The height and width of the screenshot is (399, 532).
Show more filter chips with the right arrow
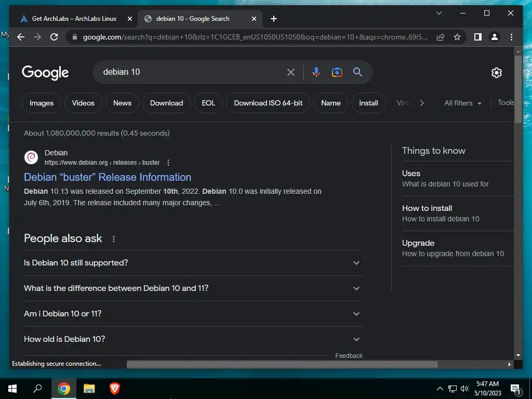coord(422,103)
